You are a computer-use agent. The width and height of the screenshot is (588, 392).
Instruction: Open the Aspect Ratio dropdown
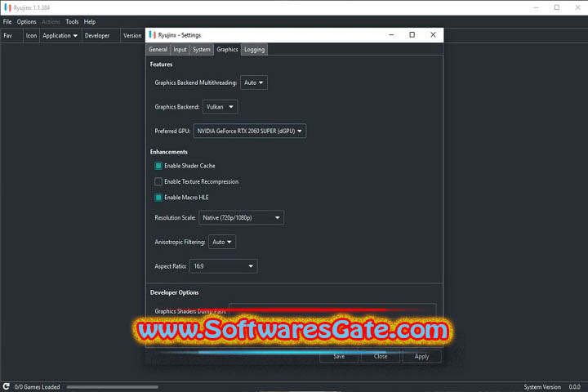[x=224, y=266]
